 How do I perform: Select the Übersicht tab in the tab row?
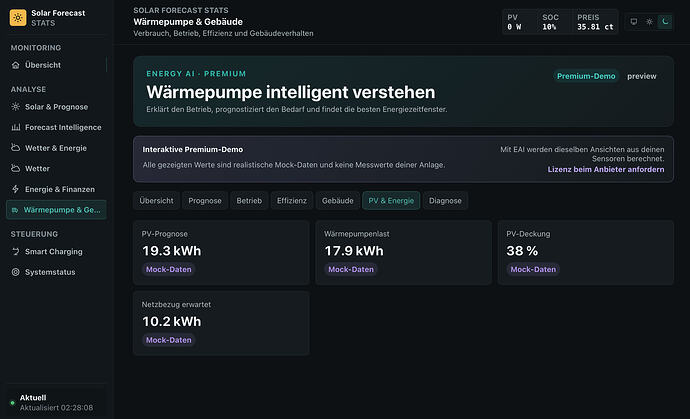156,201
